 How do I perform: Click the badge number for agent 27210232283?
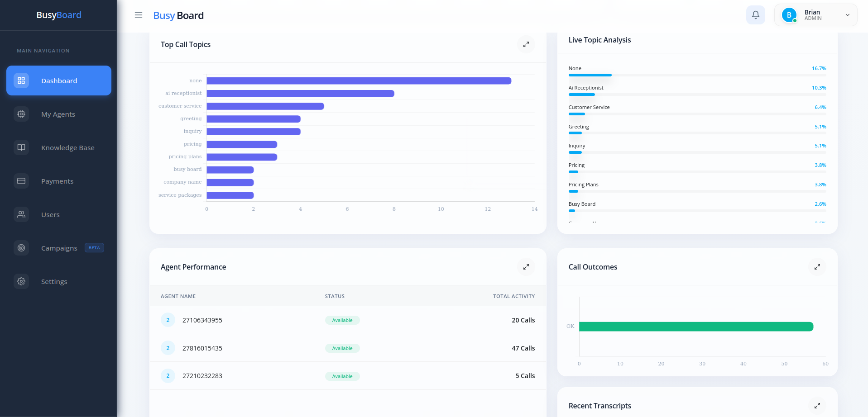[168, 375]
